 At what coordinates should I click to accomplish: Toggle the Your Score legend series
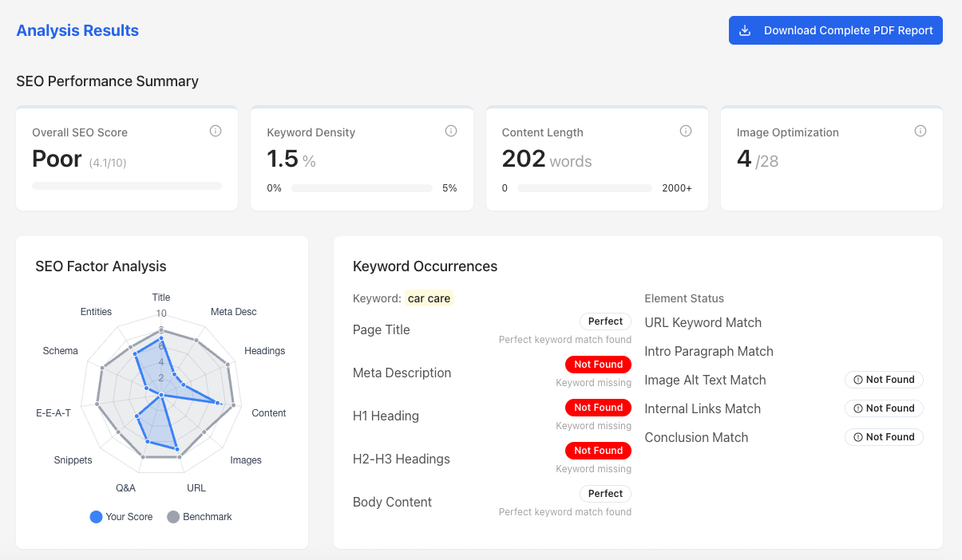coord(121,517)
